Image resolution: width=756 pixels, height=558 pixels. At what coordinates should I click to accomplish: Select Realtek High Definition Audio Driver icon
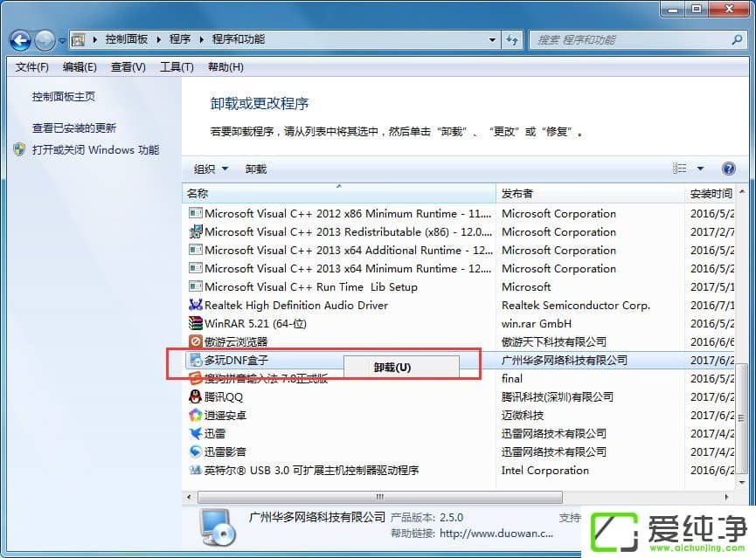coord(195,305)
